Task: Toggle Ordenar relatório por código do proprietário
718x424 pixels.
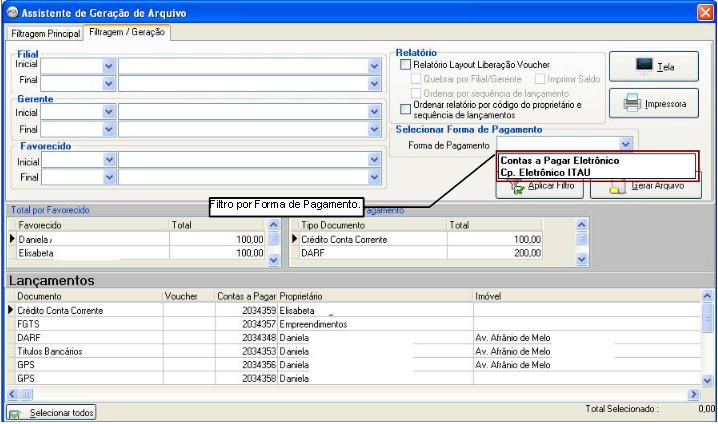Action: tap(405, 109)
